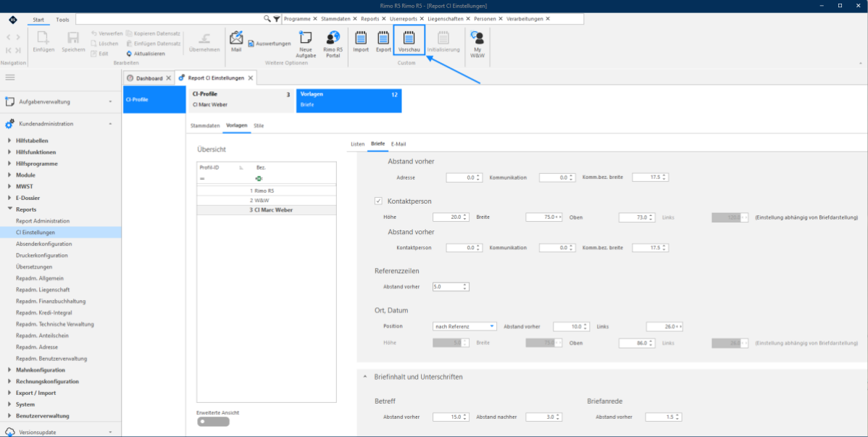The width and height of the screenshot is (868, 437).
Task: Open Auswertungen in the ribbon
Action: [270, 43]
